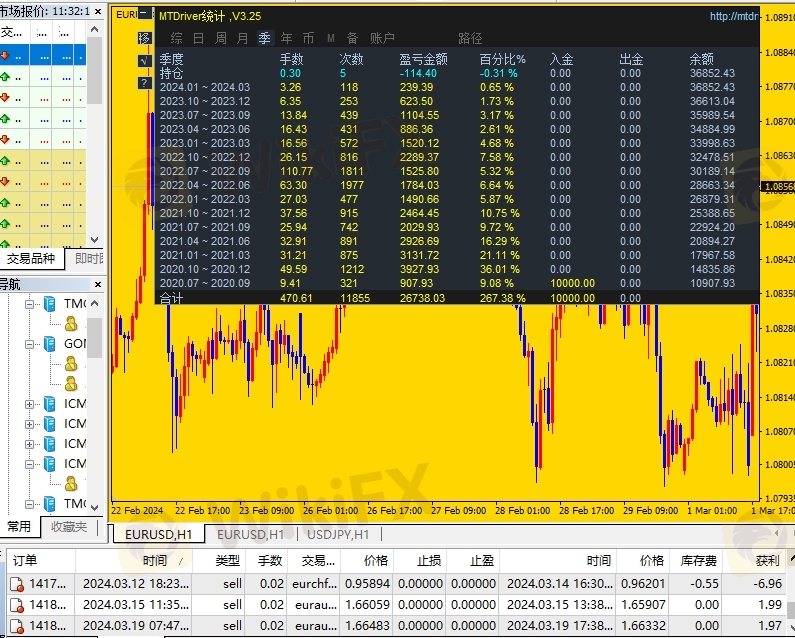Image resolution: width=795 pixels, height=638 pixels.
Task: Select the account icon under the expanded ICM server
Action: coord(71,483)
